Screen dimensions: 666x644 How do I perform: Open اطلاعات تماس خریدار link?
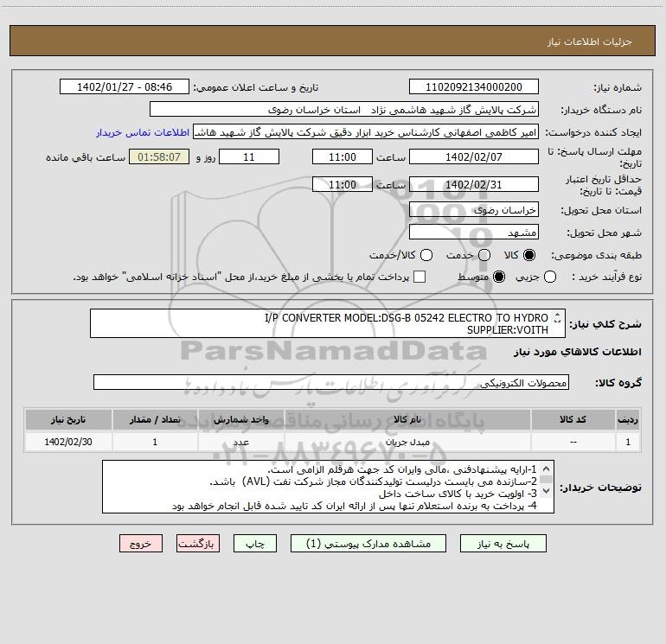[143, 132]
